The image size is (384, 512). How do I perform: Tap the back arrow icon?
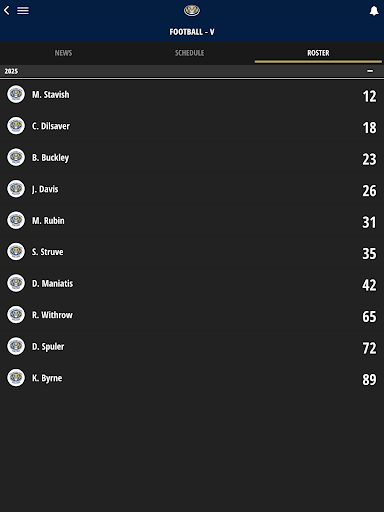tap(7, 10)
